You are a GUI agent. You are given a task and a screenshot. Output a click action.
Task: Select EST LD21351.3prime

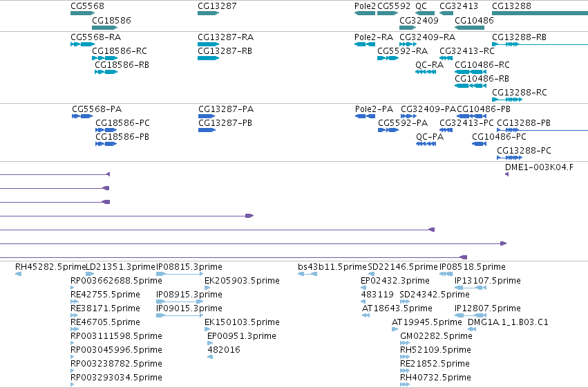120,267
